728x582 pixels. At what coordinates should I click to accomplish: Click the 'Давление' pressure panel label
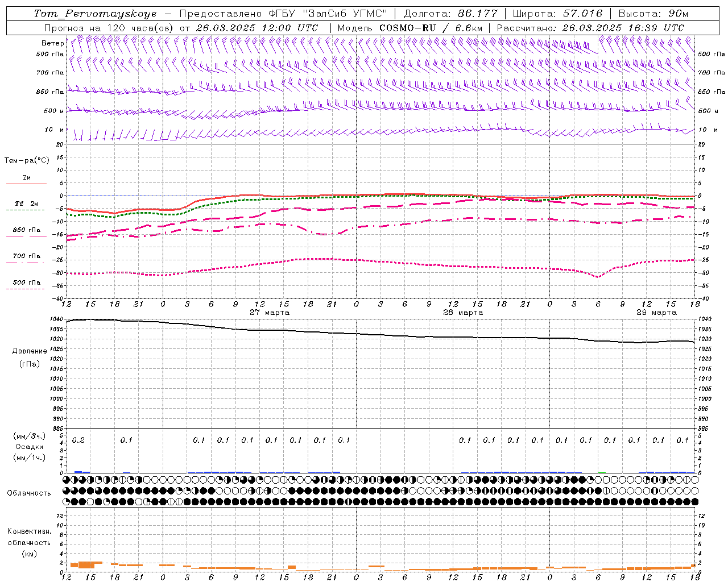30,351
